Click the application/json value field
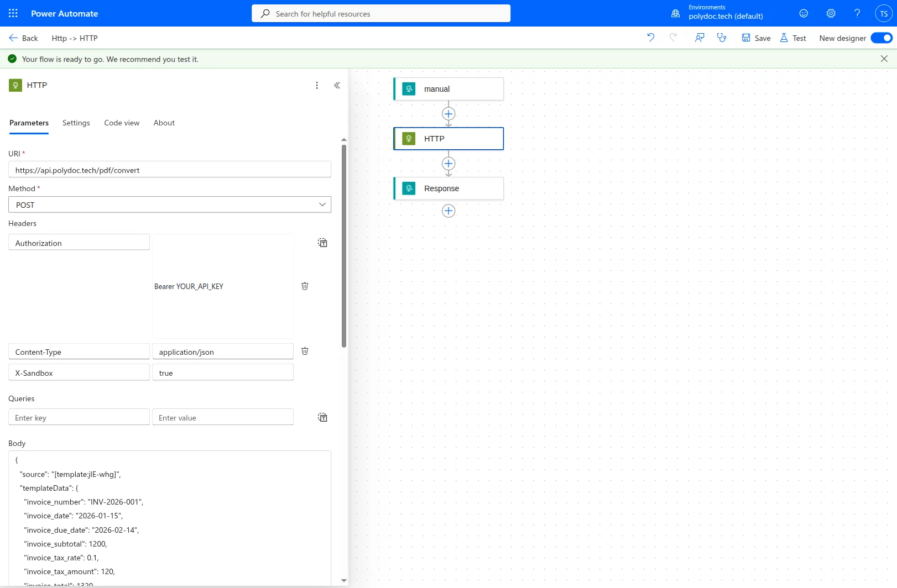Viewport: 897px width, 588px height. tap(223, 351)
